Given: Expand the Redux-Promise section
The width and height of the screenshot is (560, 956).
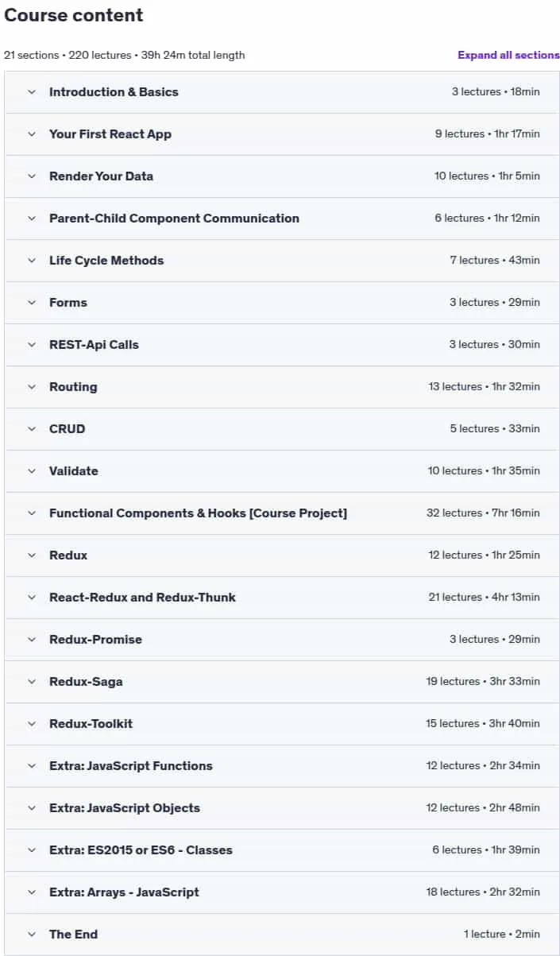Looking at the screenshot, I should (x=282, y=640).
